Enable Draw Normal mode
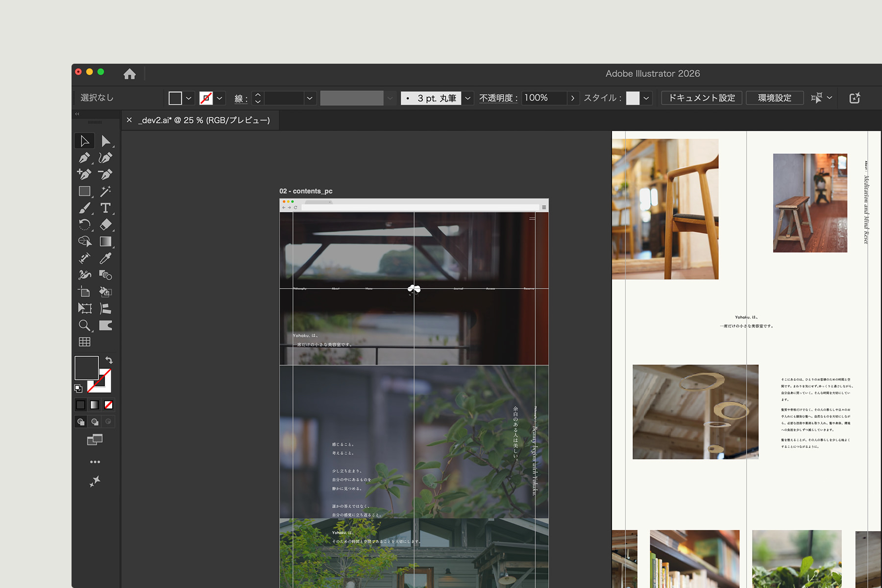The width and height of the screenshot is (882, 588). 81,421
